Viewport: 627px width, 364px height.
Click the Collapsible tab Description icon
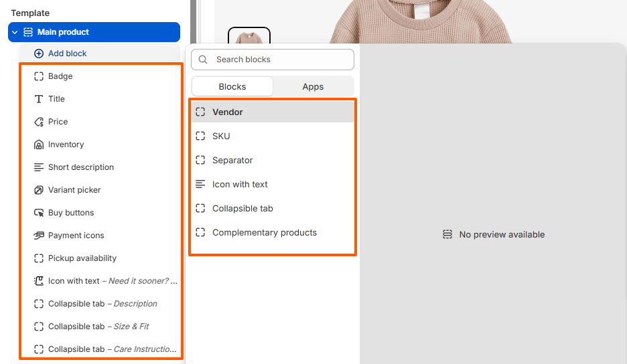pyautogui.click(x=39, y=304)
